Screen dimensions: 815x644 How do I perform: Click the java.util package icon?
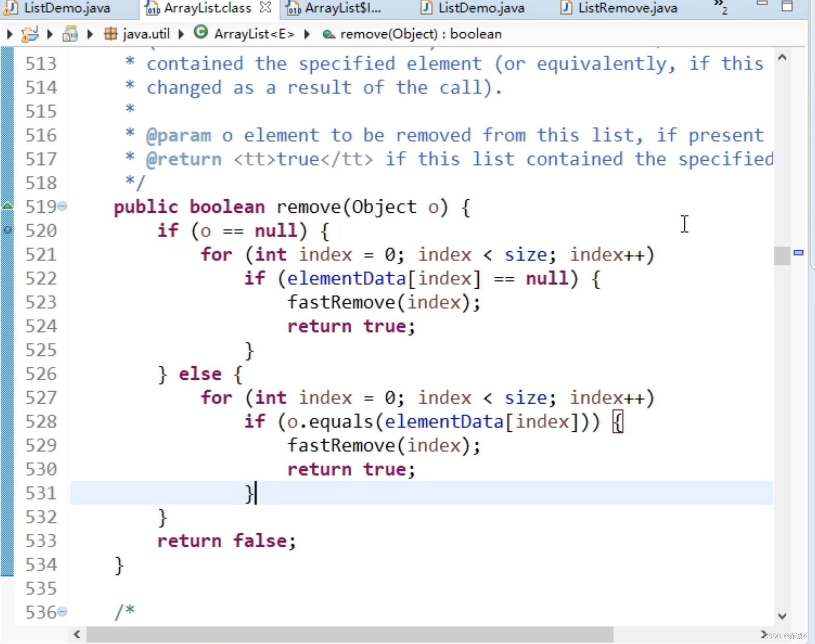tap(110, 34)
